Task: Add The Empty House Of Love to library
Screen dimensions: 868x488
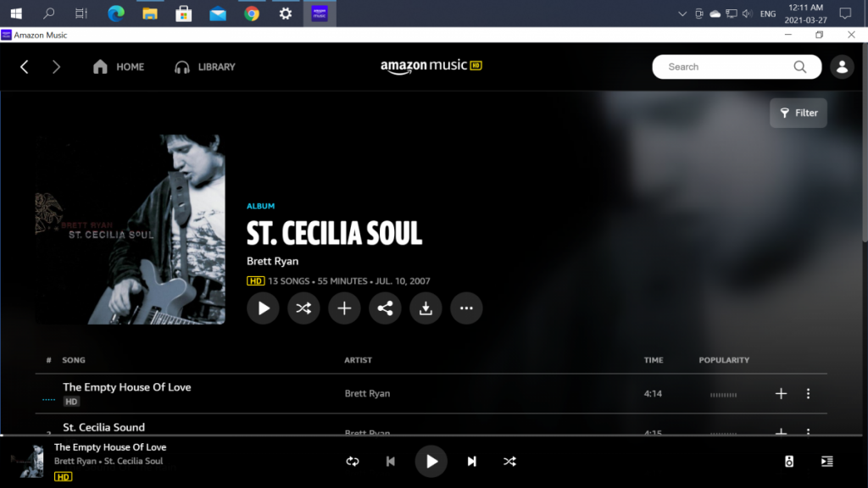Action: coord(781,393)
